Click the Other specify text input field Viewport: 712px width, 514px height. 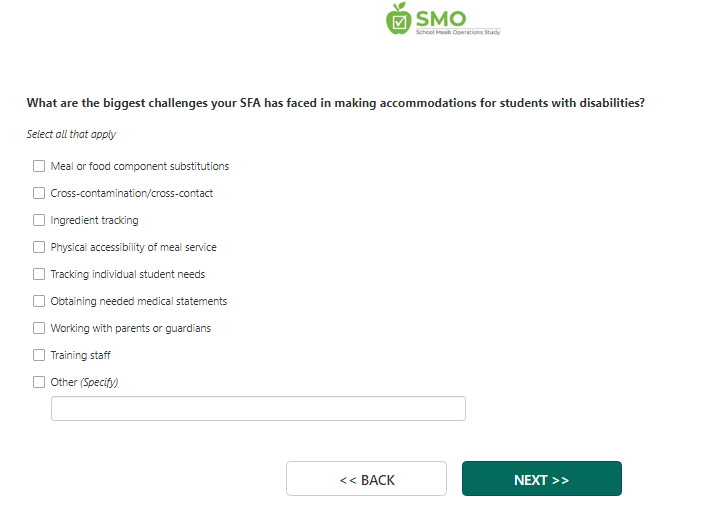258,409
